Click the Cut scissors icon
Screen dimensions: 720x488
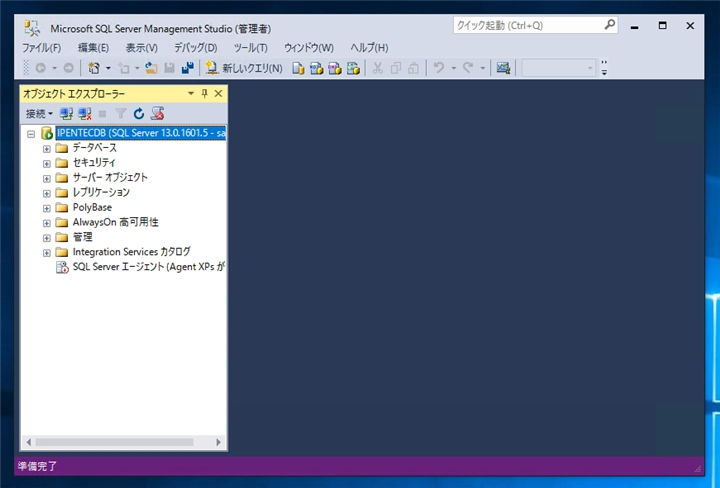click(x=377, y=68)
